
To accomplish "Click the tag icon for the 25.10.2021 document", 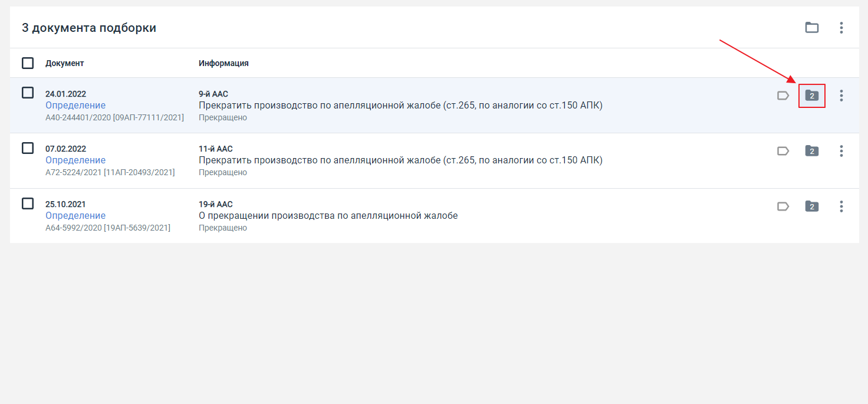I will point(783,206).
